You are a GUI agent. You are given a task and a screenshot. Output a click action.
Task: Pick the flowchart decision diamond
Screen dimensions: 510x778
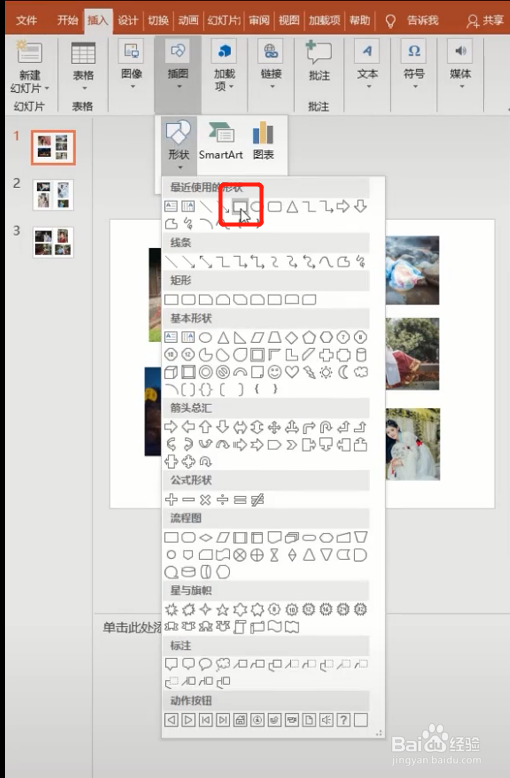(205, 537)
